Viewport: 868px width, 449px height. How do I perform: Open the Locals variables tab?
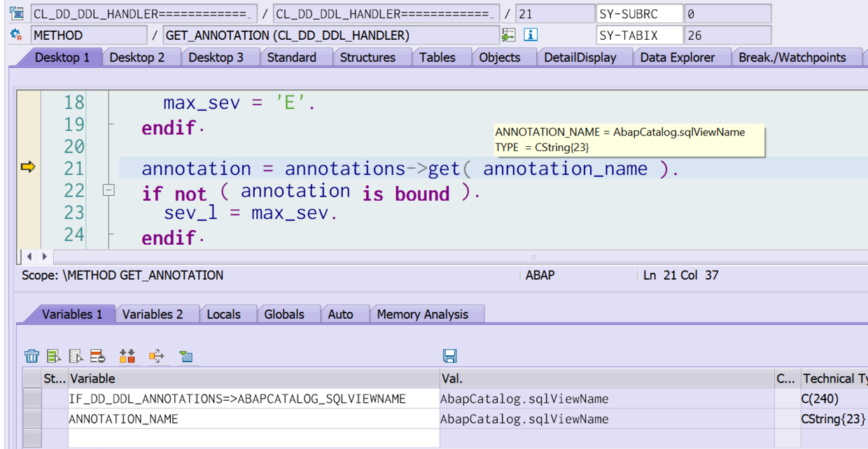pos(223,314)
